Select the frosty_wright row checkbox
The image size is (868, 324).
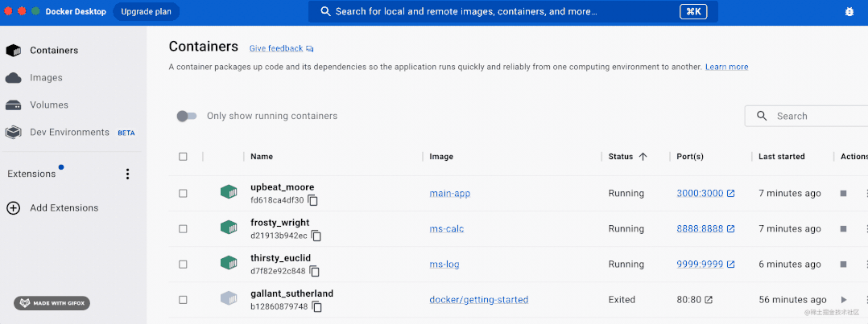tap(183, 229)
